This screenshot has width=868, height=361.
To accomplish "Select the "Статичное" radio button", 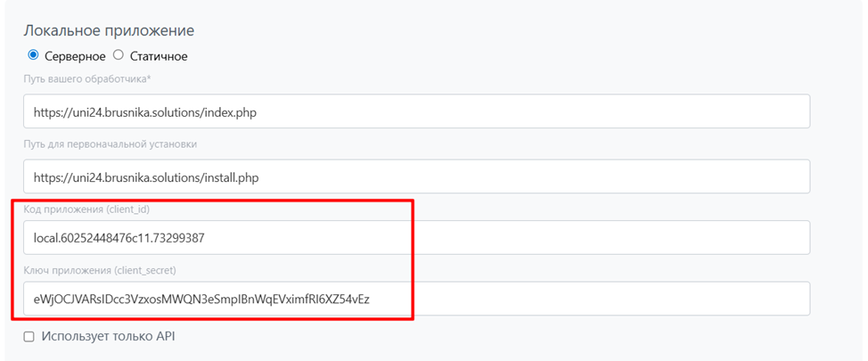I will click(119, 55).
